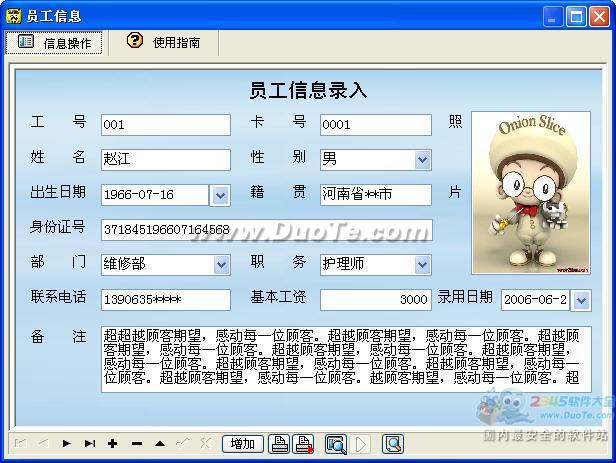The width and height of the screenshot is (616, 463).
Task: Click the greyed previous record arrow
Action: 44,444
